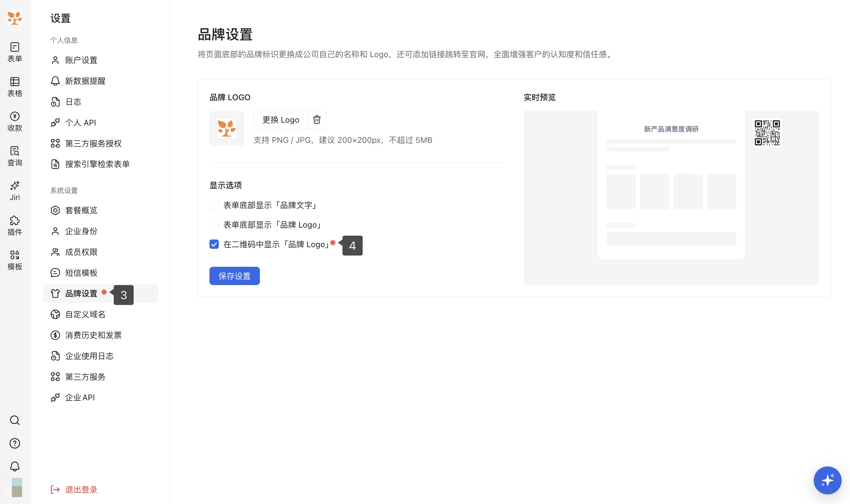This screenshot has height=504, width=850.
Task: Open the 个人 API page
Action: 101,123
